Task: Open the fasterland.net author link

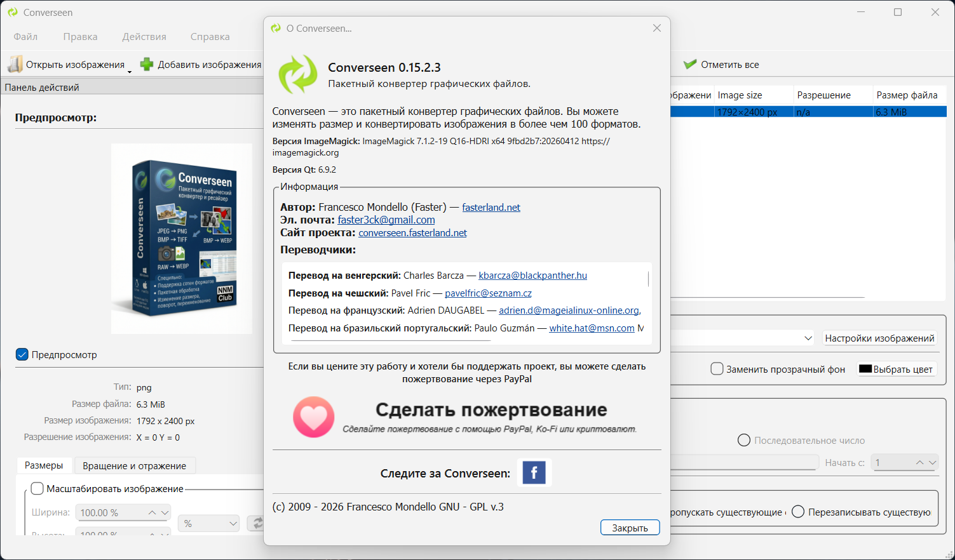Action: tap(491, 207)
